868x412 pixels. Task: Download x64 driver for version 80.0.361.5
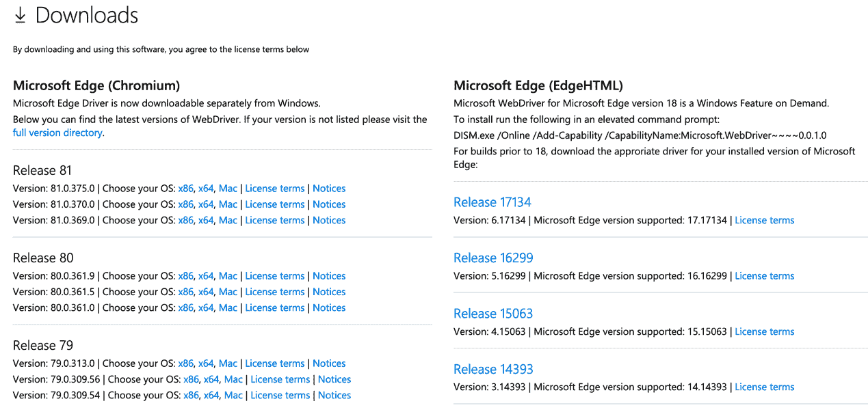206,292
